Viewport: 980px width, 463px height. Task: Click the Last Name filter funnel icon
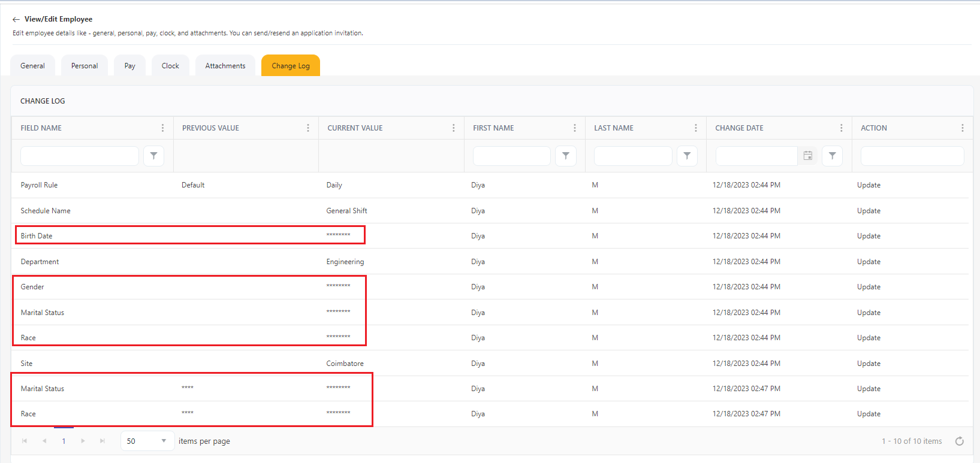pos(687,156)
